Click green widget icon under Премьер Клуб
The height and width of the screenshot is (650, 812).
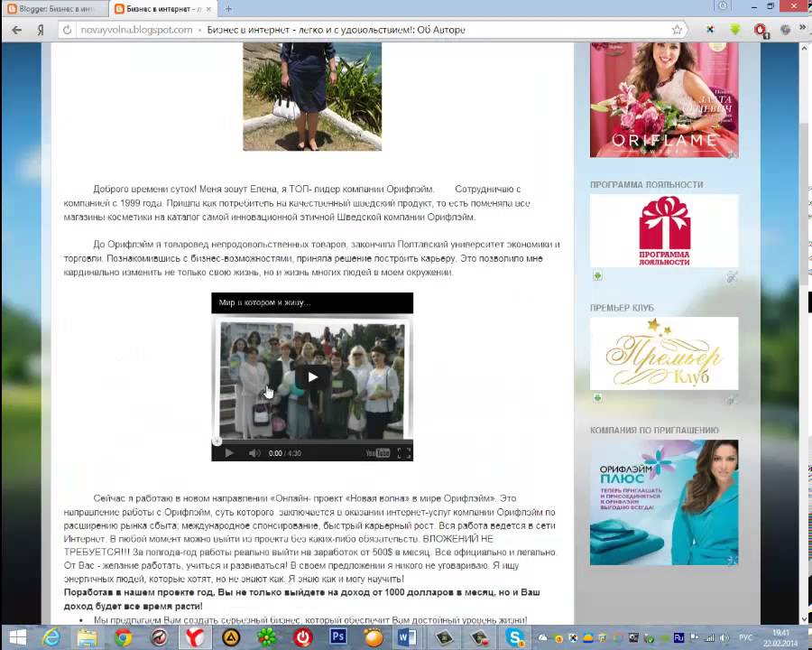(x=597, y=398)
